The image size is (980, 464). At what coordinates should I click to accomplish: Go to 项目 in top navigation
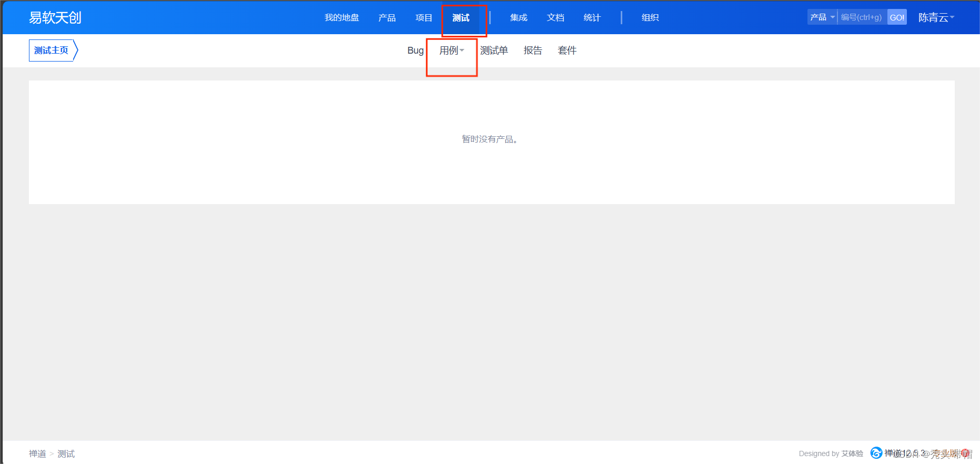(x=423, y=17)
